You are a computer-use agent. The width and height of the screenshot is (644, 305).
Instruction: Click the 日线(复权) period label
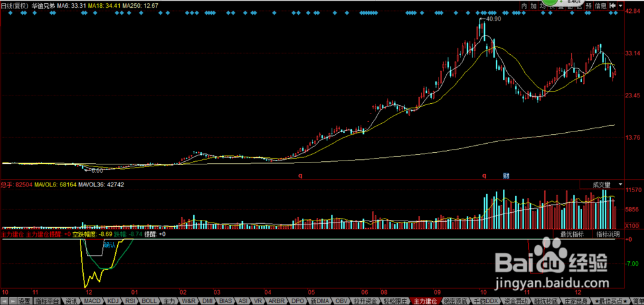(15, 6)
